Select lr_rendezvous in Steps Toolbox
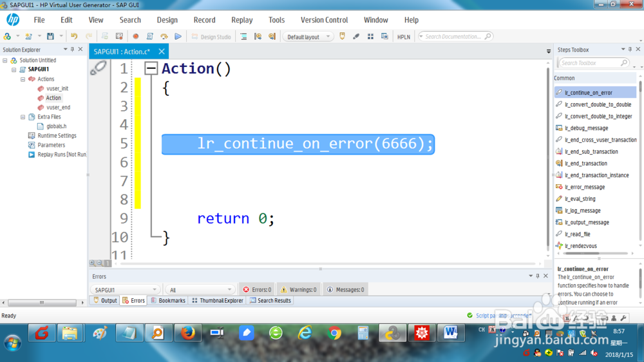This screenshot has height=362, width=644. [x=580, y=246]
